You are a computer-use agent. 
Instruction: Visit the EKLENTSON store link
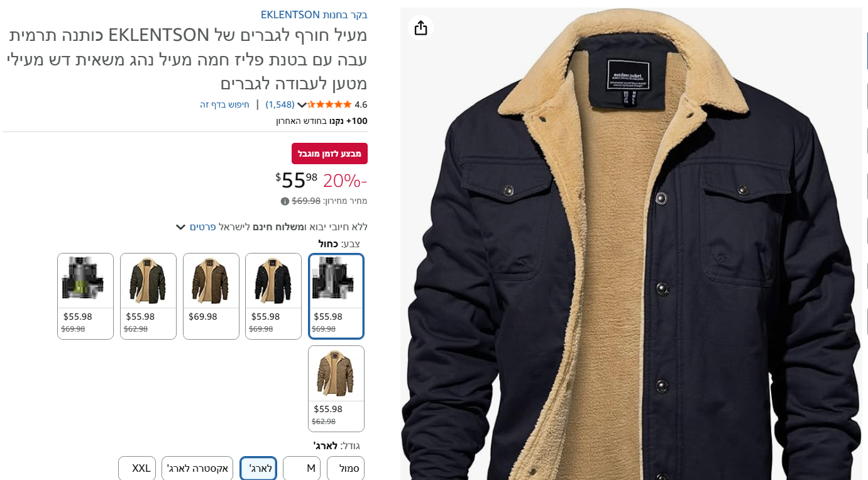click(314, 14)
